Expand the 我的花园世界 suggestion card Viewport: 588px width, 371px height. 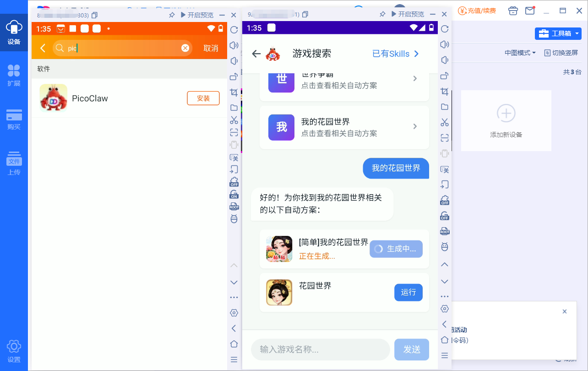click(344, 127)
